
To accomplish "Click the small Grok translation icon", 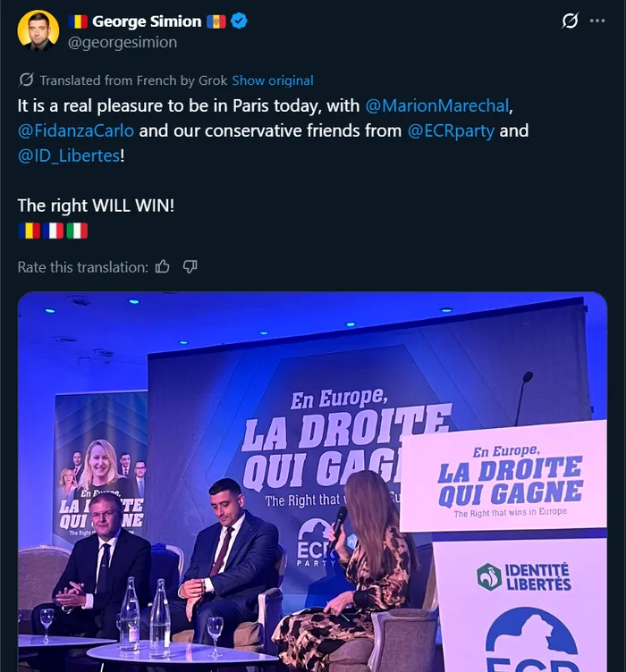I will (26, 80).
